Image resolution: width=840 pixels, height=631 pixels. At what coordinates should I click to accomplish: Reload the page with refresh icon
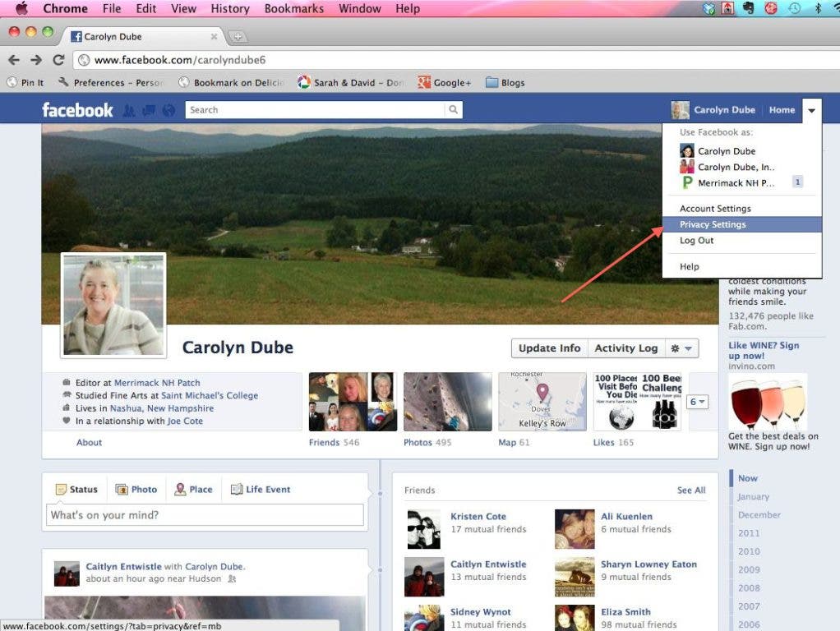click(58, 60)
